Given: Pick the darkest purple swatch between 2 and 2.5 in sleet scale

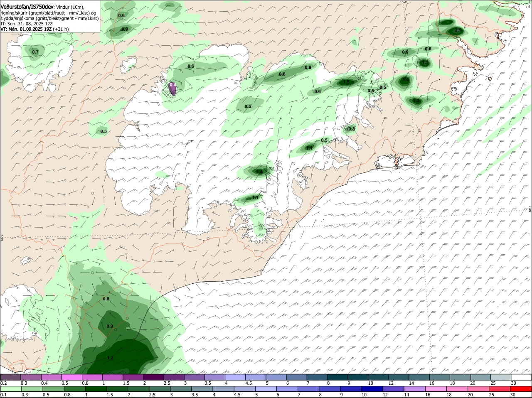Looking at the screenshot, I should click(154, 377).
